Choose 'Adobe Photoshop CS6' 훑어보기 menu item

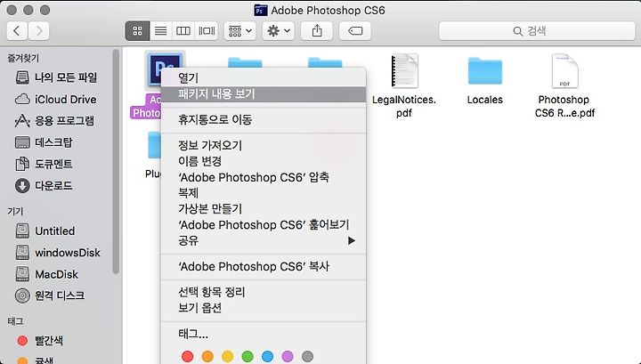coord(264,224)
